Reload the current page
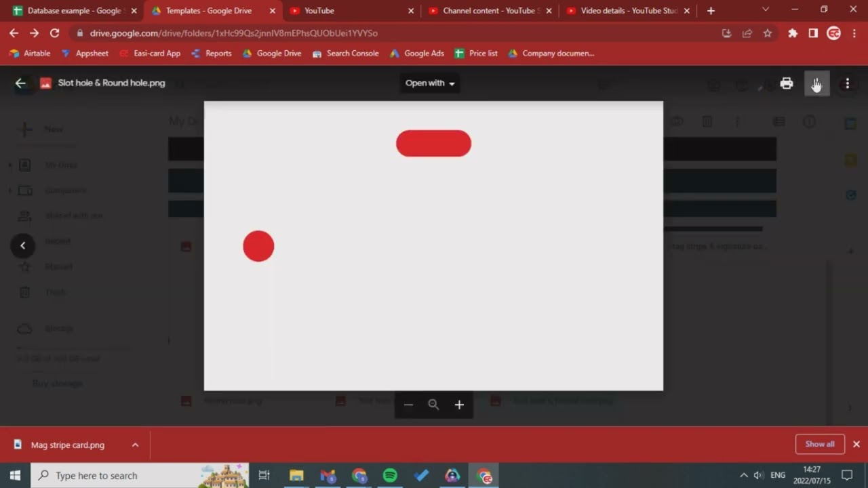868x488 pixels. pos(54,33)
